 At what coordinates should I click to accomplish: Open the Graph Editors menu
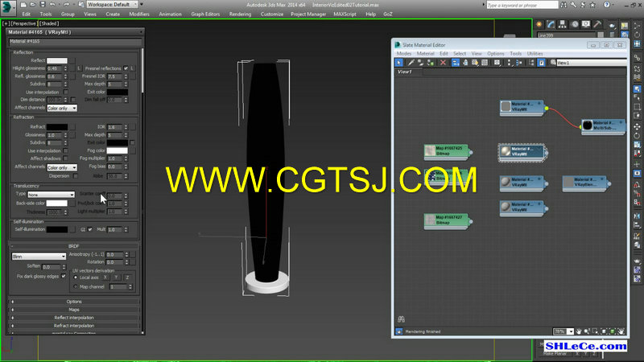coord(205,14)
